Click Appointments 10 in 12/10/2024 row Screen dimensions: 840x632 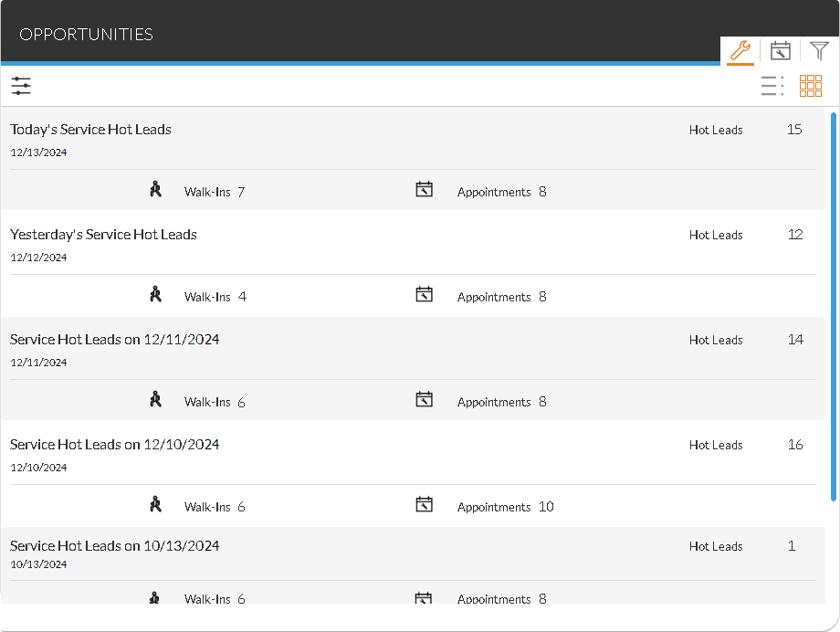click(x=505, y=507)
